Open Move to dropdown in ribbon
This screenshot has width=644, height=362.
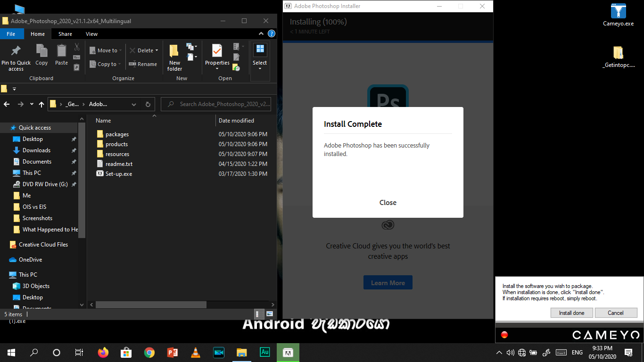pos(106,50)
